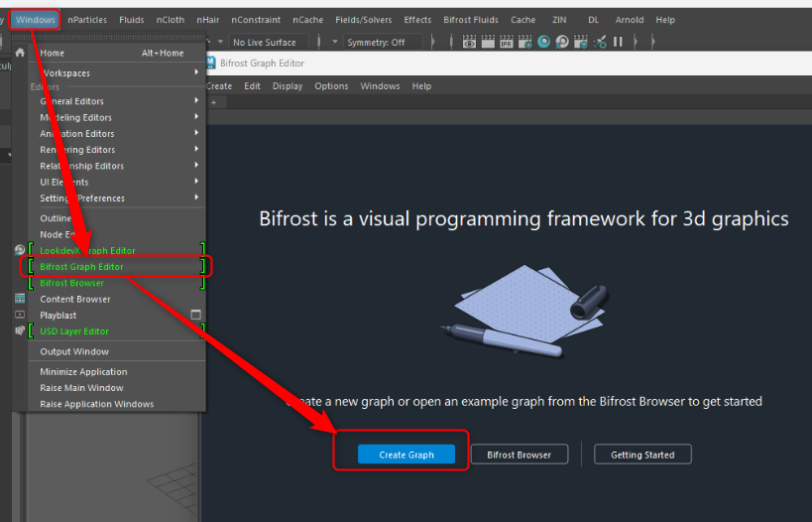This screenshot has height=522, width=812.
Task: Open Display menu in Bifrost Graph Editor
Action: (x=288, y=86)
